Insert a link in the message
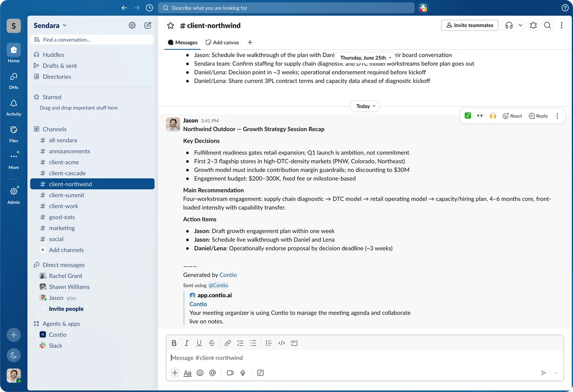 tap(228, 343)
